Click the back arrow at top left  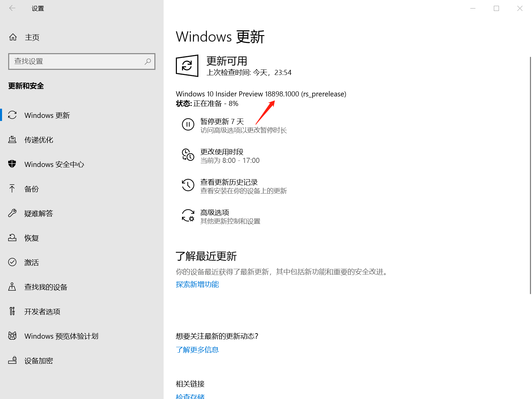[x=13, y=8]
